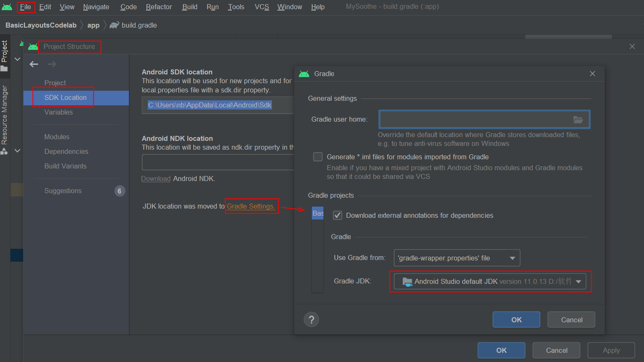Click the Android icon in Gradle dialog title
The image size is (644, 362).
tap(304, 74)
